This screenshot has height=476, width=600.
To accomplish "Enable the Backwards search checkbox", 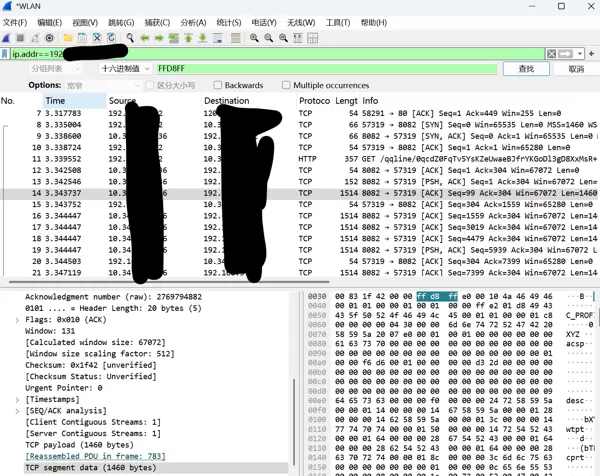I will pos(218,85).
